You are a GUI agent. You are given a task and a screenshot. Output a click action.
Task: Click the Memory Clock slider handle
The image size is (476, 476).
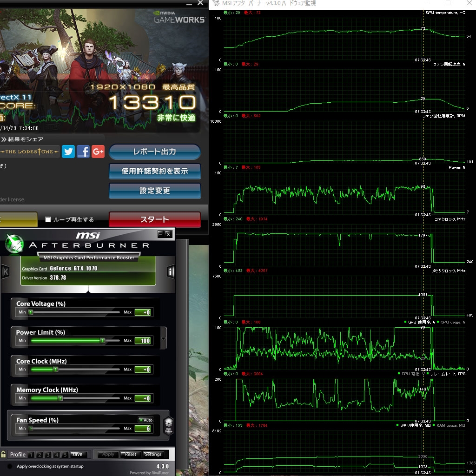(x=60, y=398)
